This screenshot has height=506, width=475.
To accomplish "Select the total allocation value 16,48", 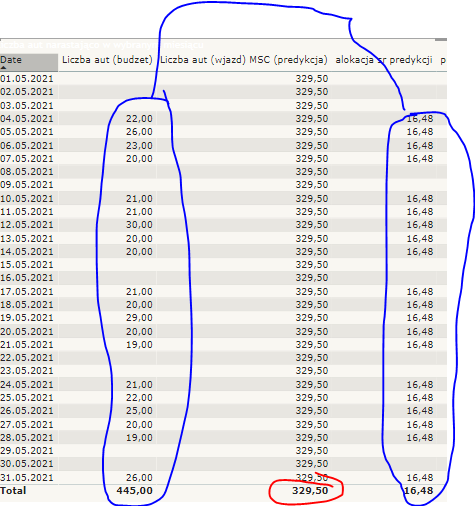I will (419, 491).
